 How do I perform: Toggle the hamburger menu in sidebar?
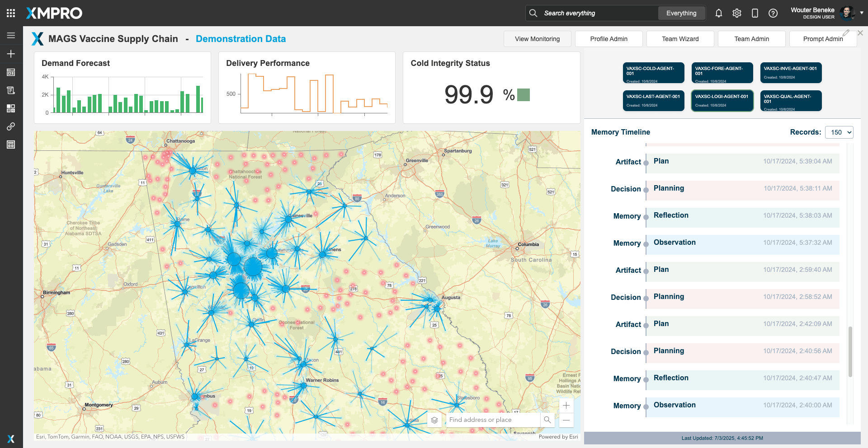11,35
